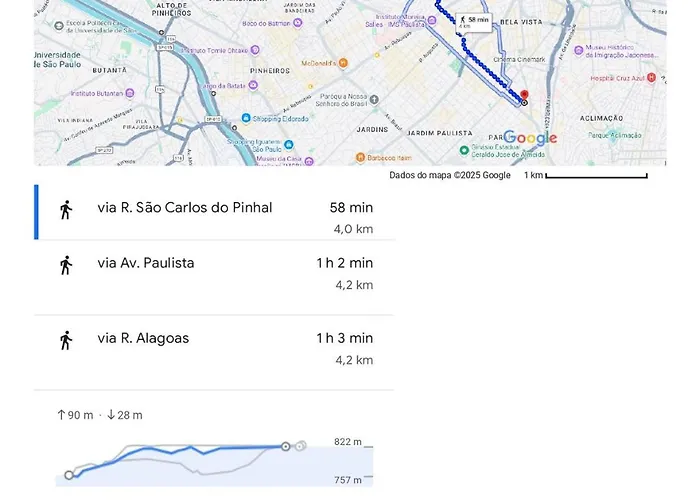Click the end point of the elevation profile
Viewport: 700px width, 500px height.
coord(286,446)
